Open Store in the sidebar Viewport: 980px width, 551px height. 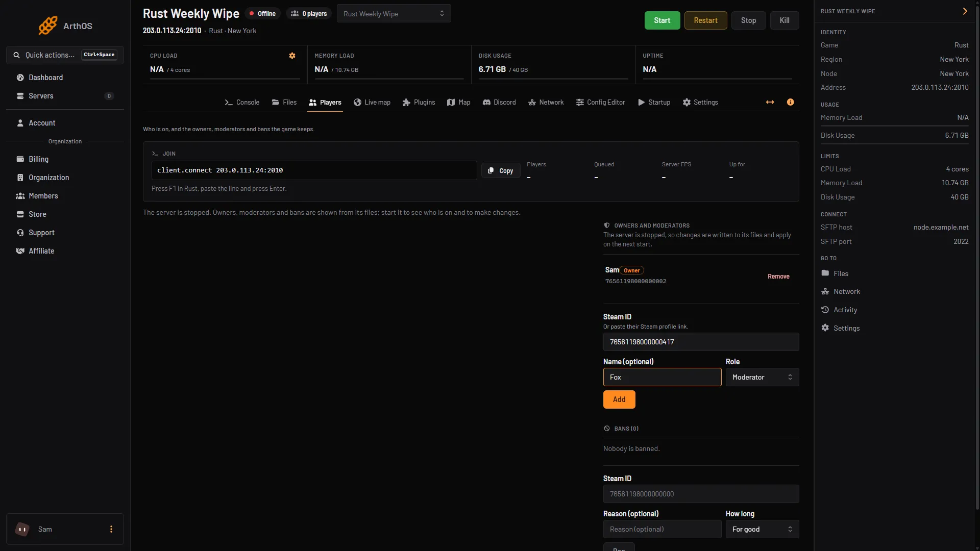coord(65,214)
